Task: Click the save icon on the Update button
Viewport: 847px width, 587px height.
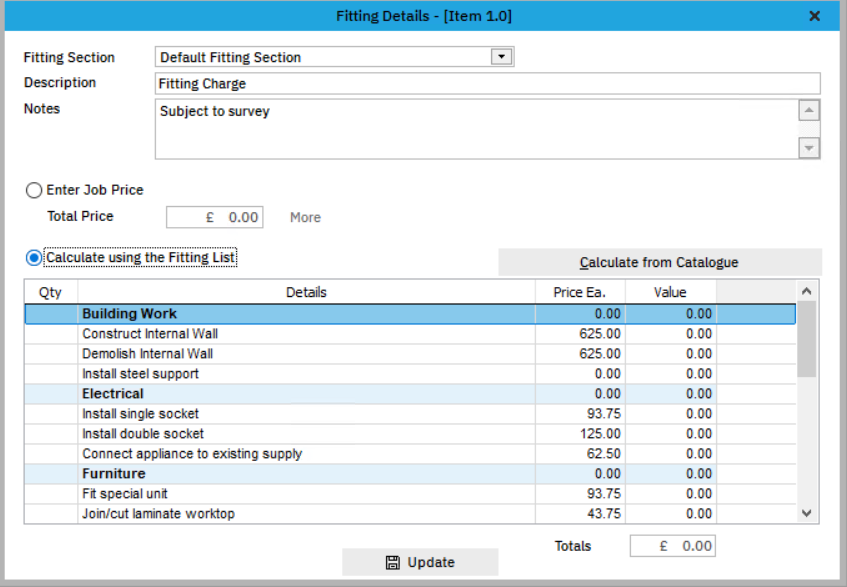Action: point(392,561)
